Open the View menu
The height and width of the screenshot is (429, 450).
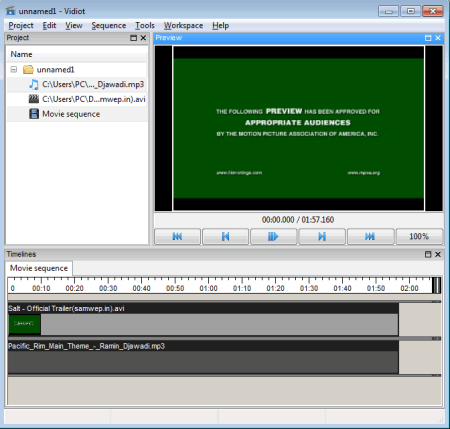click(74, 26)
